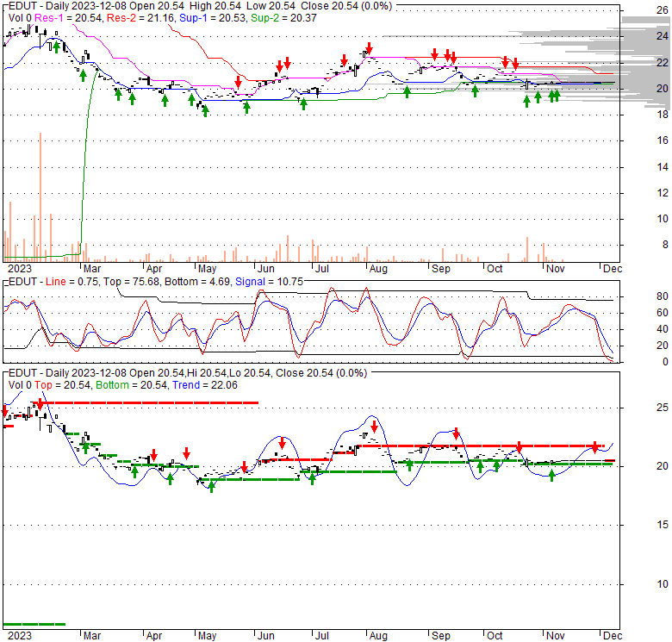
Task: Click the Jun label on bottom chart's date axis
Action: click(x=266, y=636)
